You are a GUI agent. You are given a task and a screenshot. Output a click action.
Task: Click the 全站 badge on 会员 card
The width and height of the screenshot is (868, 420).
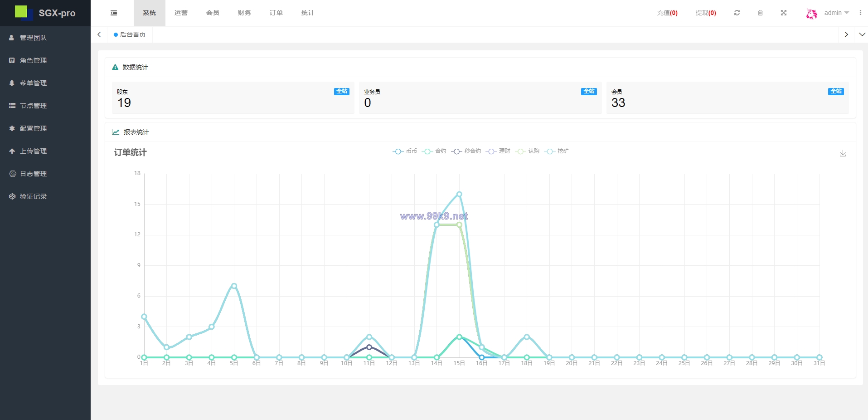836,92
